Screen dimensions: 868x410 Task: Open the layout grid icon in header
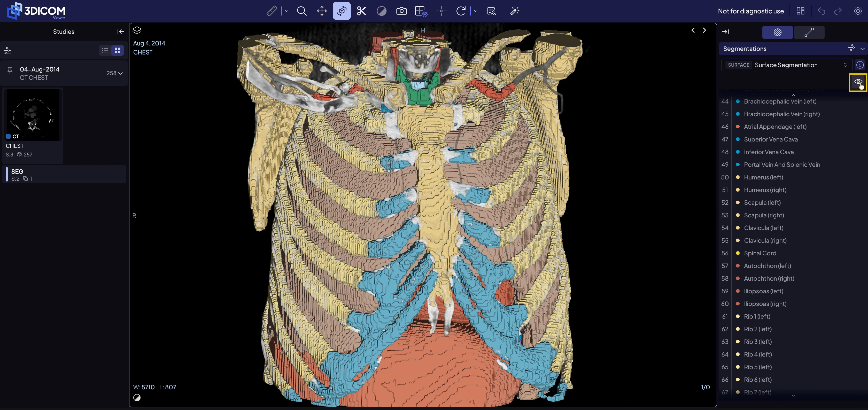pyautogui.click(x=800, y=11)
